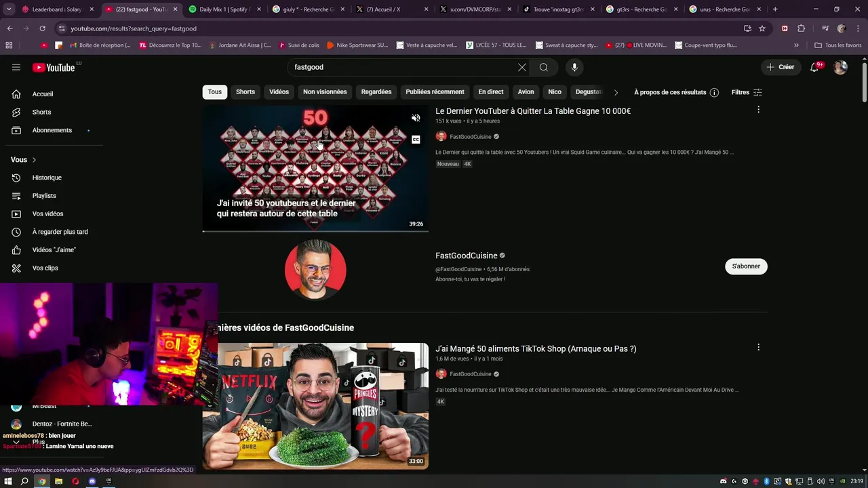Open the account avatar menu
Screen dimensions: 868x488
tap(840, 67)
